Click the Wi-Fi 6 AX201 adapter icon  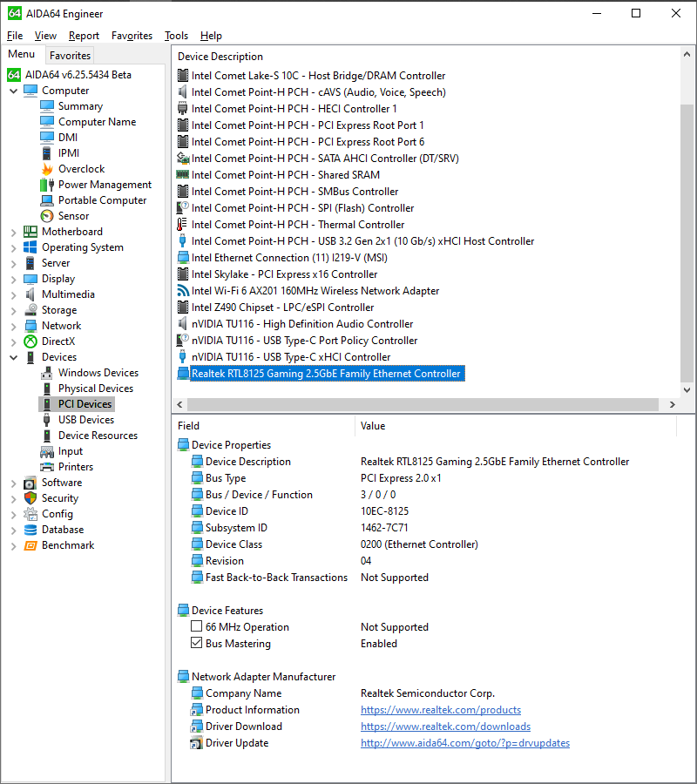click(x=183, y=291)
